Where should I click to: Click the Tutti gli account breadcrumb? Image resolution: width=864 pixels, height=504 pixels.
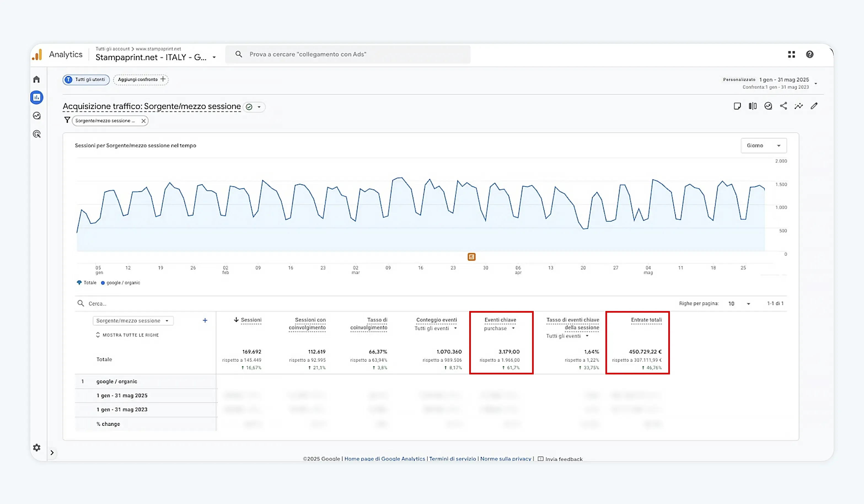[112, 49]
